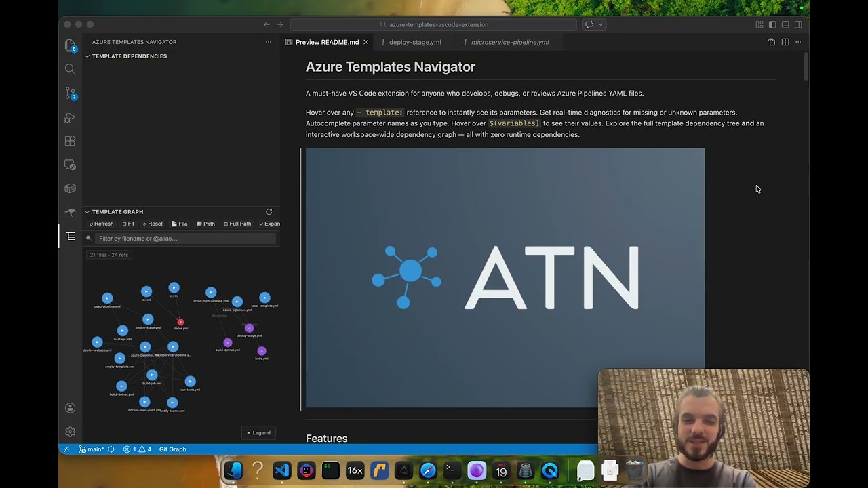Click Reset in the graph toolbar
Image resolution: width=868 pixels, height=488 pixels.
tap(153, 224)
